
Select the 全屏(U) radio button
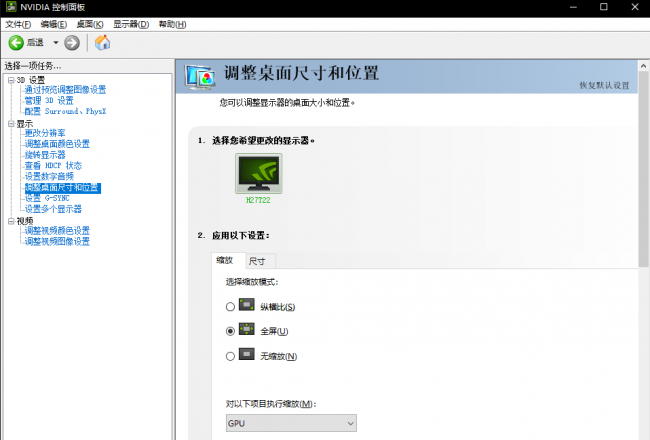pos(230,331)
